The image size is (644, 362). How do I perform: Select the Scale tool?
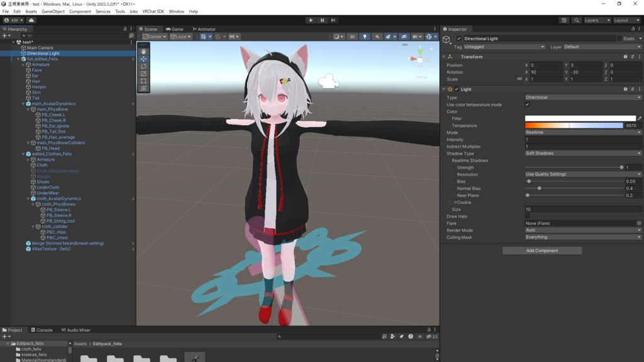(143, 74)
